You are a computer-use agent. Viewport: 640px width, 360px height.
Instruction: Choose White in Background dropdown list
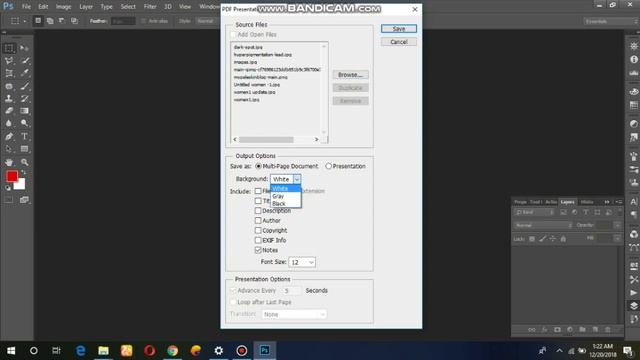point(286,189)
